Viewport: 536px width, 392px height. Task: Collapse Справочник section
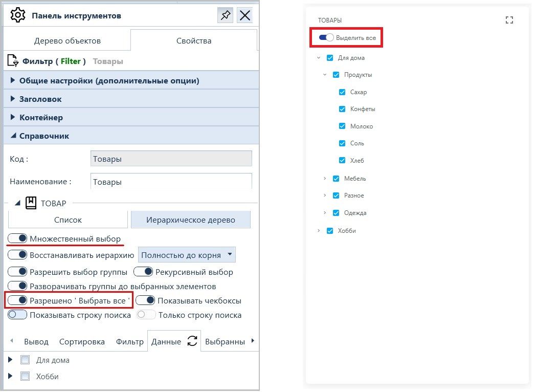coord(131,136)
